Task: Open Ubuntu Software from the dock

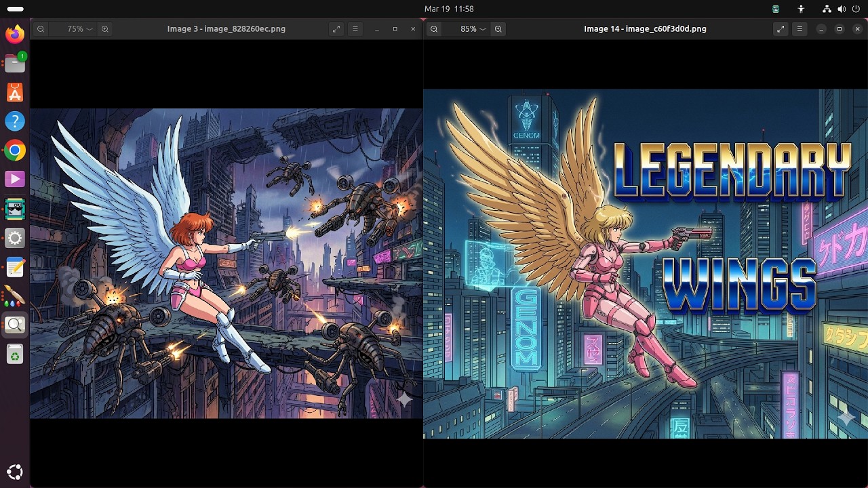Action: point(15,92)
